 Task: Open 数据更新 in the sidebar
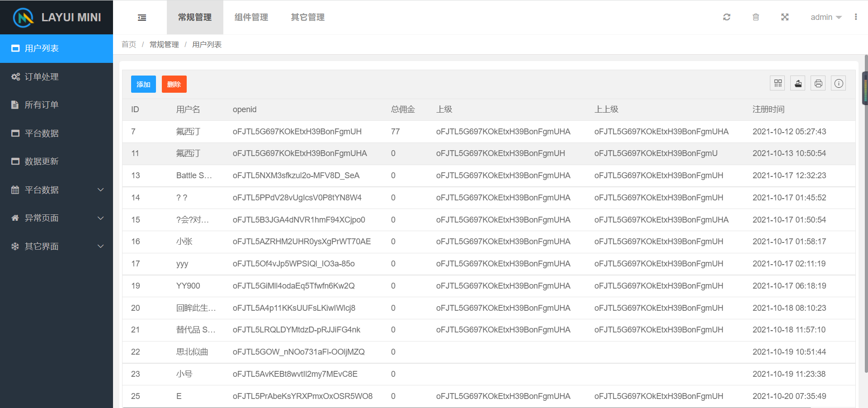(57, 161)
